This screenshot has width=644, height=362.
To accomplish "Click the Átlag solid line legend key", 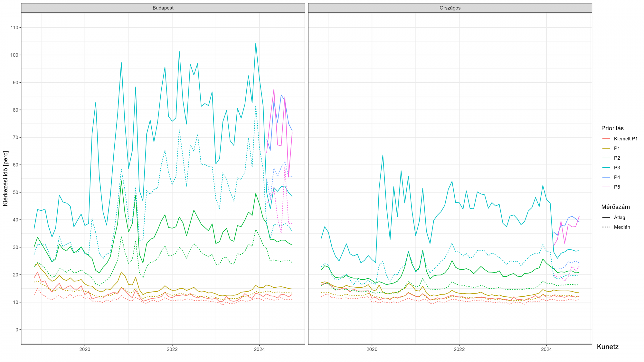I will [606, 218].
